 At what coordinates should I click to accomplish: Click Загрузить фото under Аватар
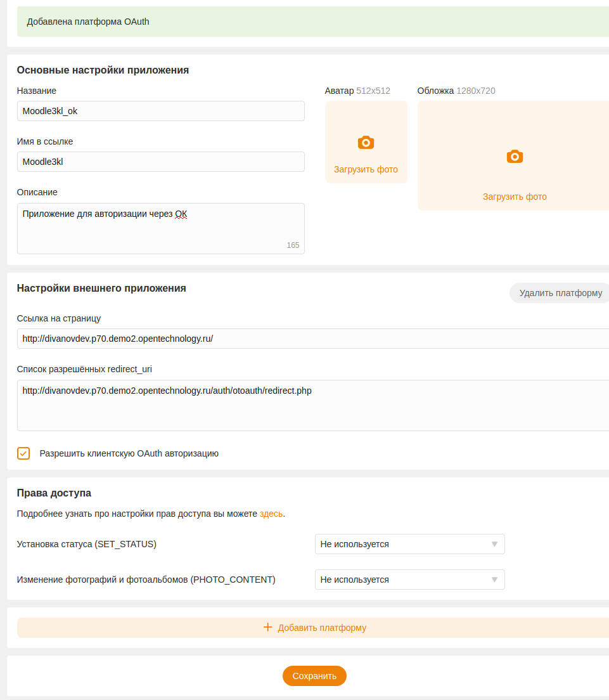(366, 170)
